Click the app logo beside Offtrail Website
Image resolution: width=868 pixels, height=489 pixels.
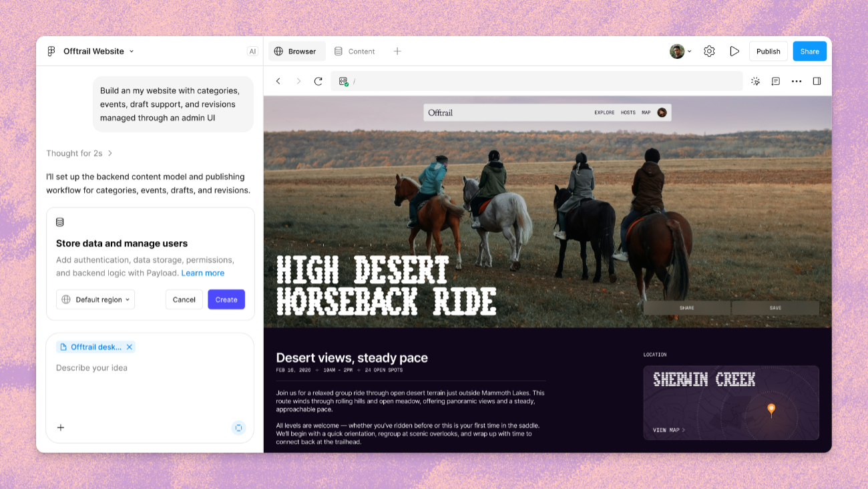(51, 51)
